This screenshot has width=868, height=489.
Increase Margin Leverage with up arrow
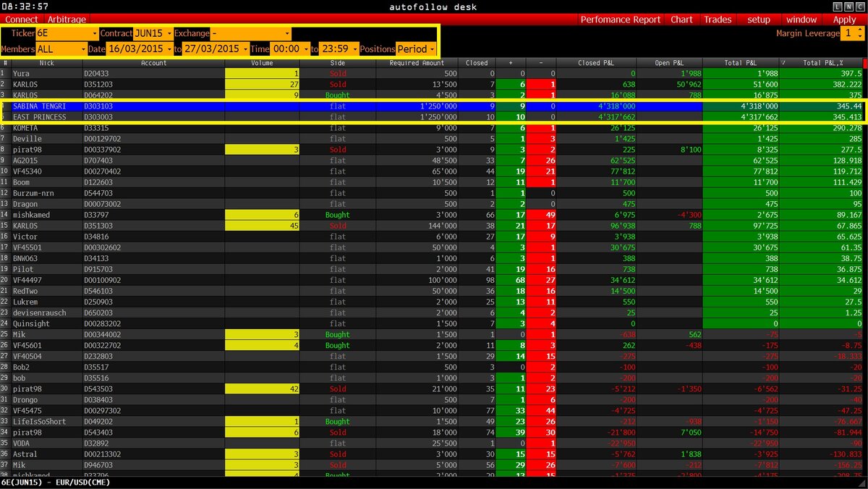(x=859, y=30)
